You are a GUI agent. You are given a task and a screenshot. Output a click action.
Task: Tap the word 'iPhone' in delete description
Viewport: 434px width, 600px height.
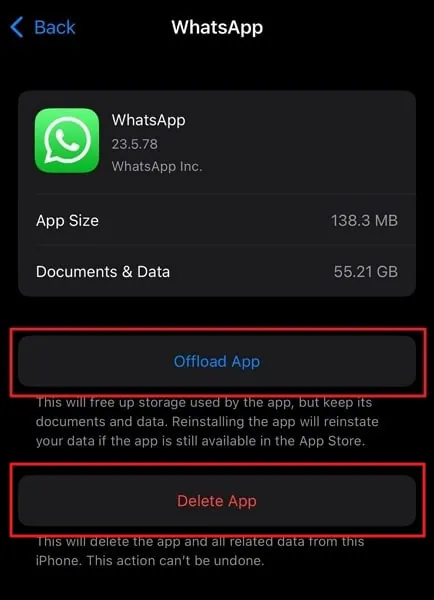[x=59, y=561]
